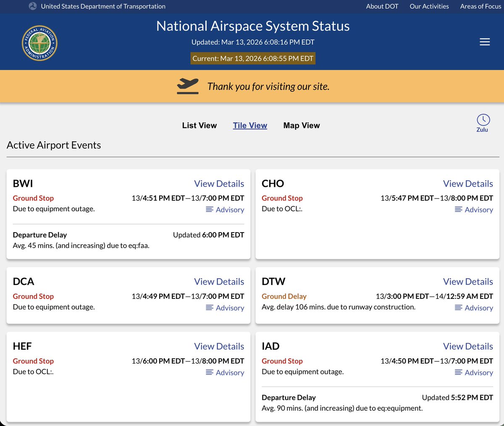This screenshot has height=426, width=504.
Task: Click BWI Departure Delay label
Action: 40,235
